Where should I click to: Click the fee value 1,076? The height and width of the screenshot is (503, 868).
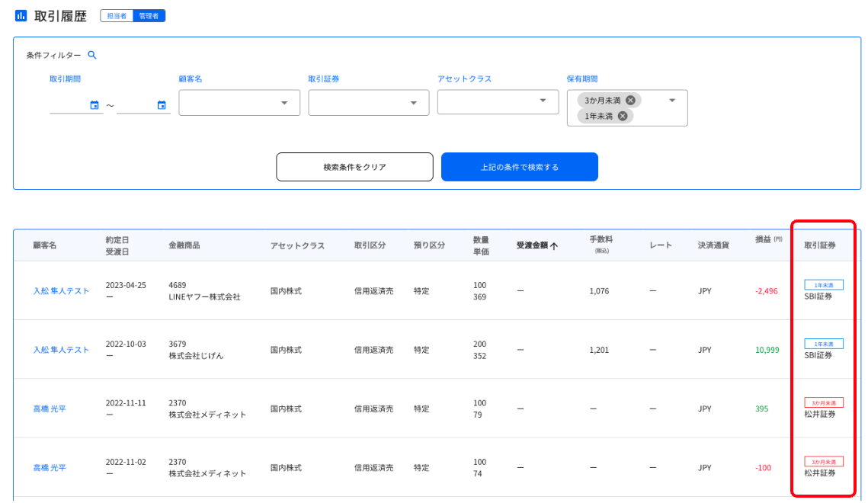pyautogui.click(x=599, y=291)
